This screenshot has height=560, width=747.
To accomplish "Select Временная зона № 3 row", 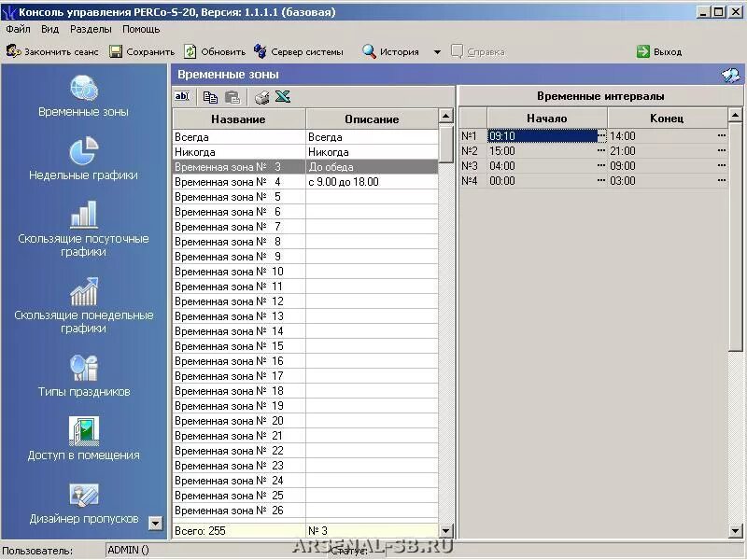I will (x=305, y=167).
